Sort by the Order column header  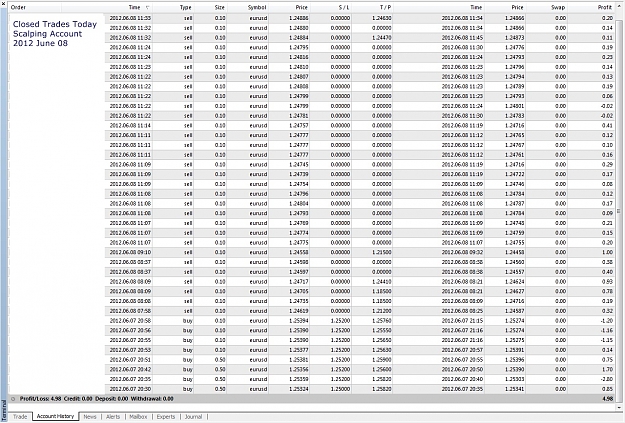18,8
